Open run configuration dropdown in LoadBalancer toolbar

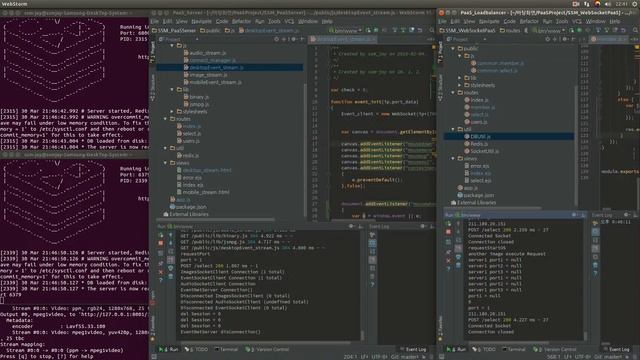coord(550,31)
